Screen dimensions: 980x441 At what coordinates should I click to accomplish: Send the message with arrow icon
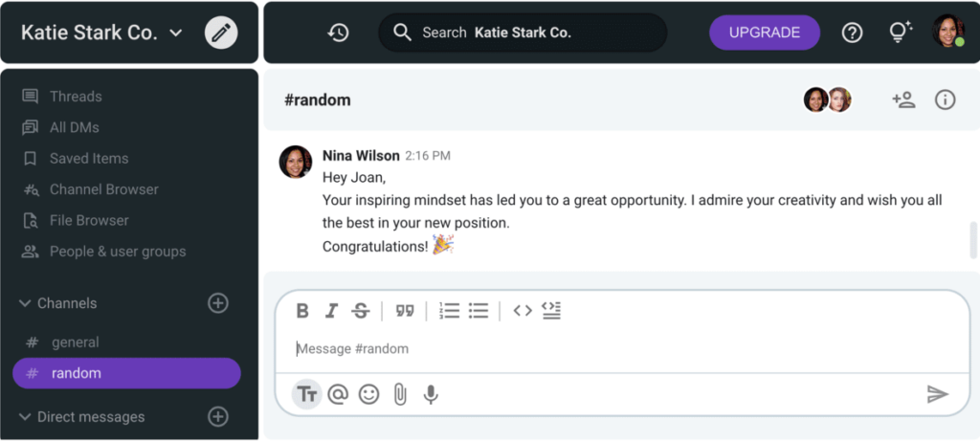(x=937, y=394)
